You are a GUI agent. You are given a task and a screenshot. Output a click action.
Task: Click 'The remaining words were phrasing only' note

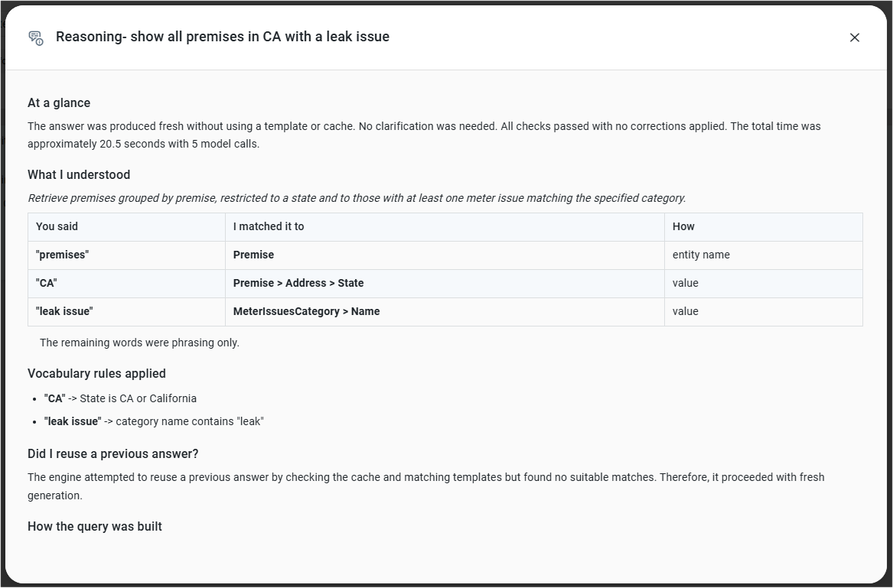[x=139, y=343]
